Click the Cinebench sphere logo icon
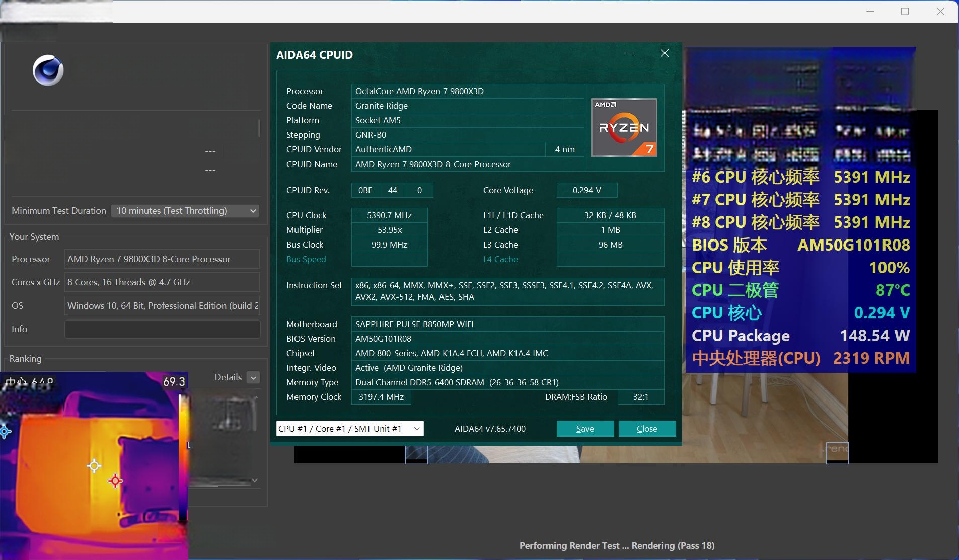 pos(48,70)
